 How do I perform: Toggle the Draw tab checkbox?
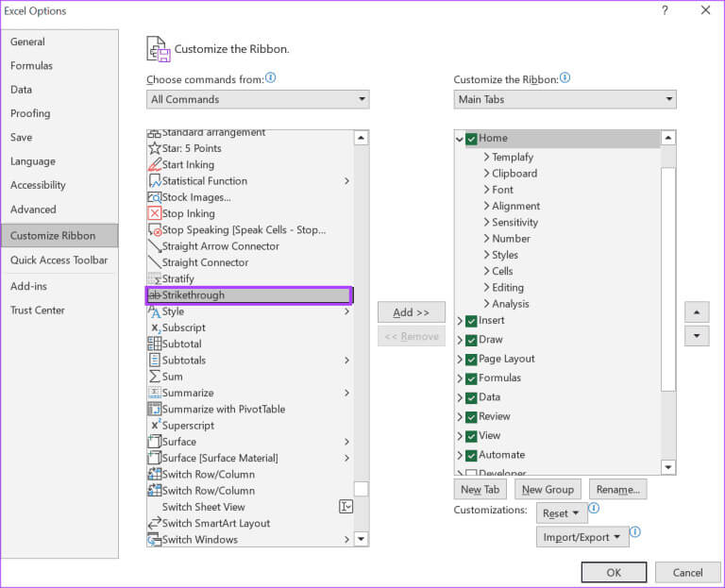click(471, 340)
